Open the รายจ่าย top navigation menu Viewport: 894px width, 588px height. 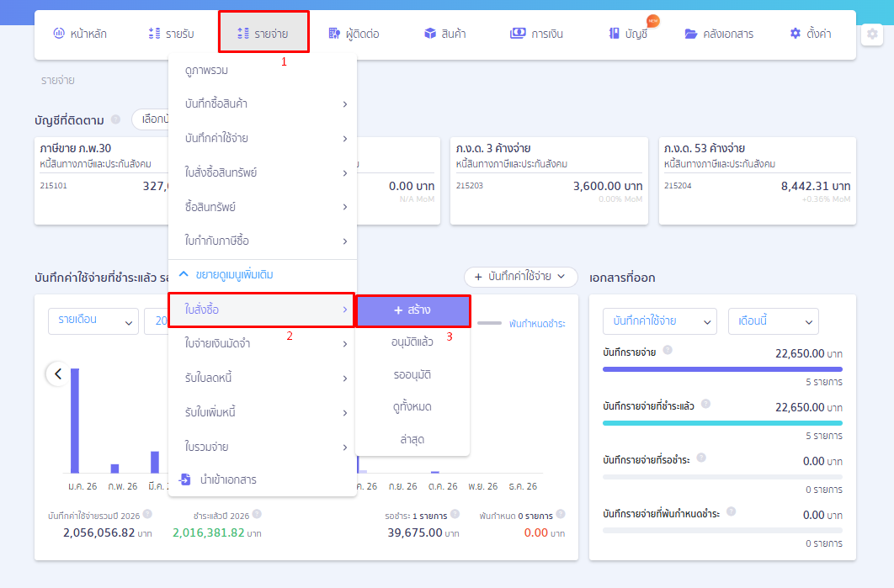pos(263,33)
